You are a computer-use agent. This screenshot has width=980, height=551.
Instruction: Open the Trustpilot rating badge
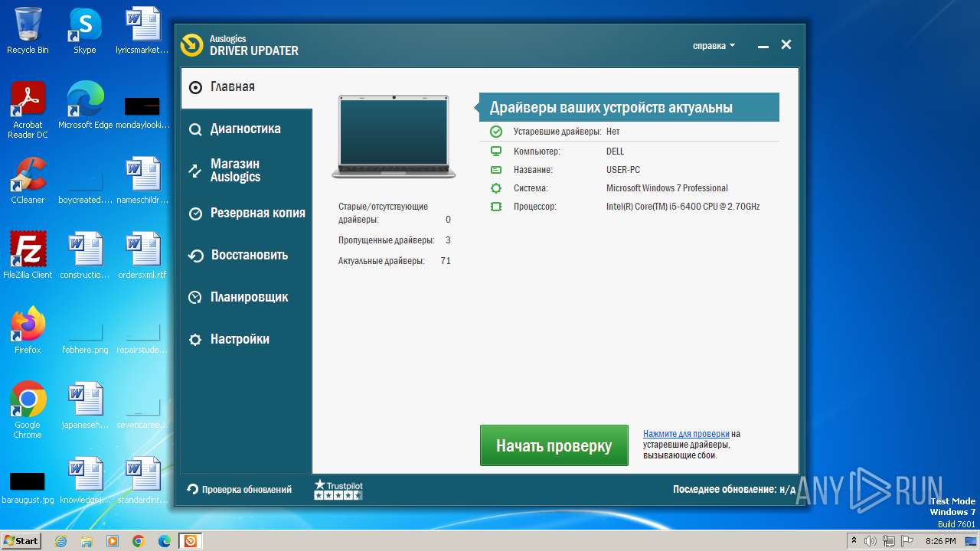338,490
